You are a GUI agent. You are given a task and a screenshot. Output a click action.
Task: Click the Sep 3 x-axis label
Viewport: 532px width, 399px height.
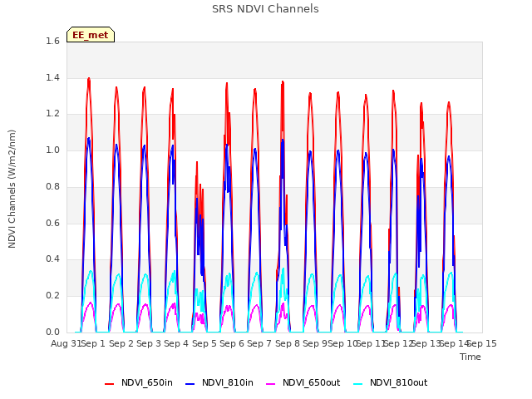(149, 343)
